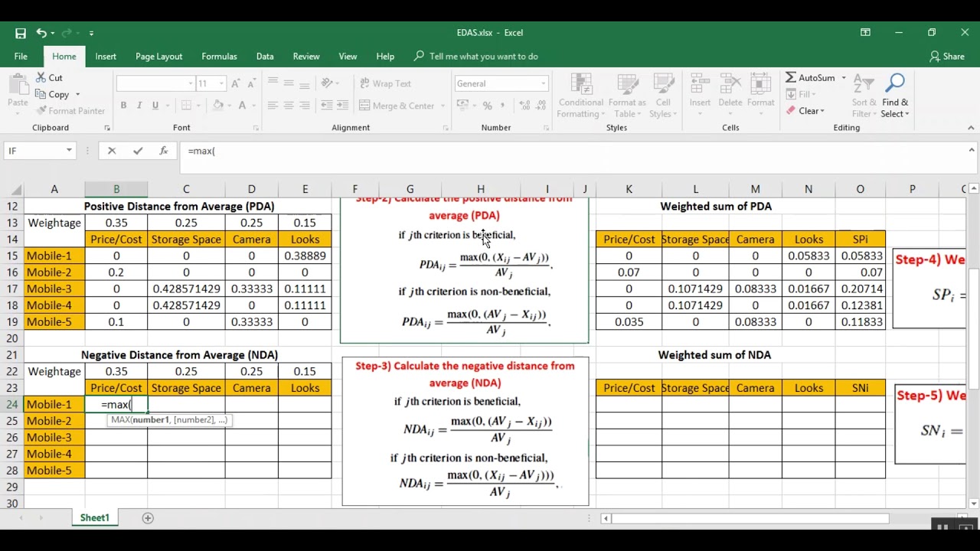980x551 pixels.
Task: Toggle Italic formatting
Action: [x=139, y=106]
